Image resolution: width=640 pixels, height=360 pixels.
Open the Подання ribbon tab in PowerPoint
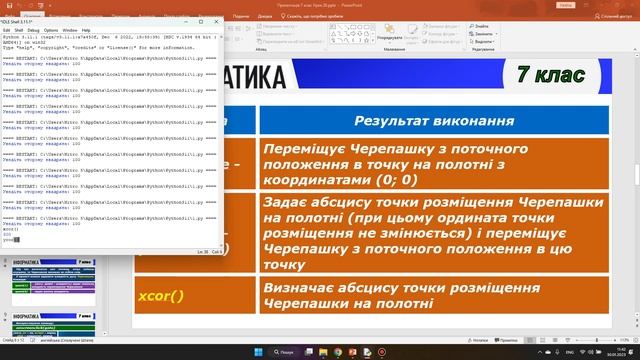coord(241,16)
